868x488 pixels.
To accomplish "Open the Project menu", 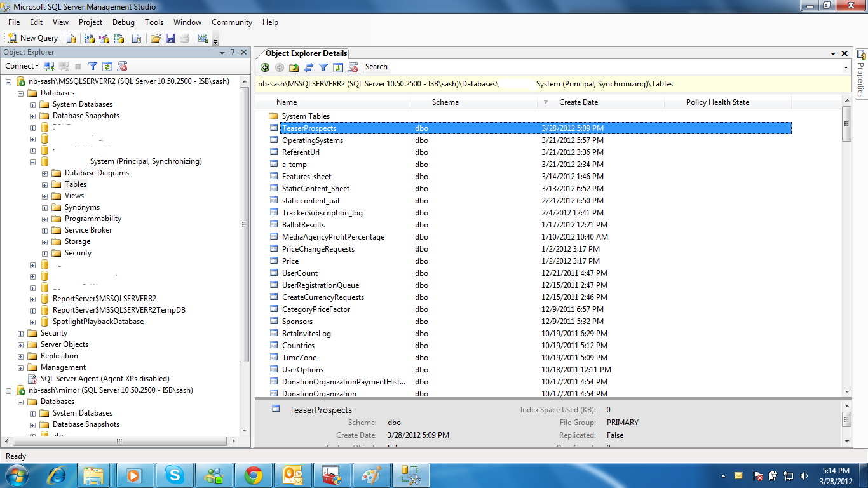I will click(x=90, y=22).
